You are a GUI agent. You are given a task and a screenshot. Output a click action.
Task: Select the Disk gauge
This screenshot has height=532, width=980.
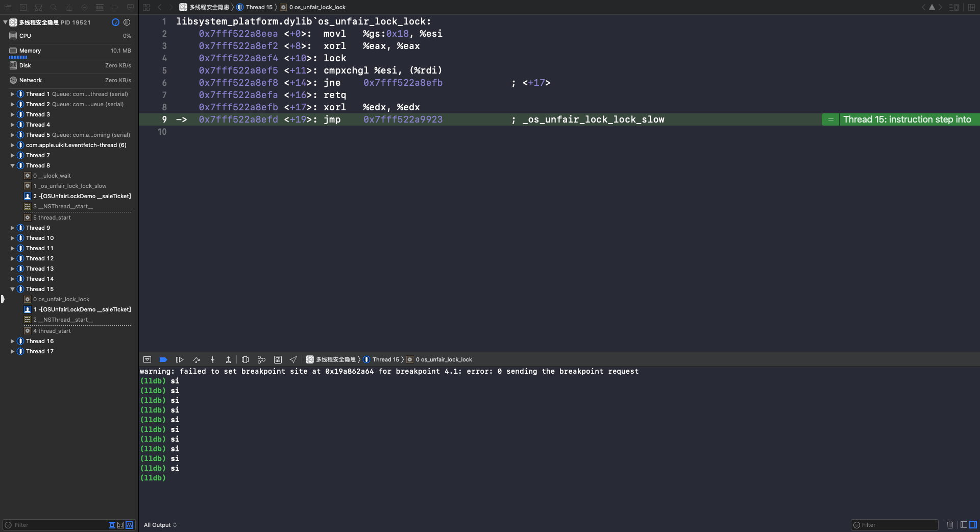click(69, 65)
